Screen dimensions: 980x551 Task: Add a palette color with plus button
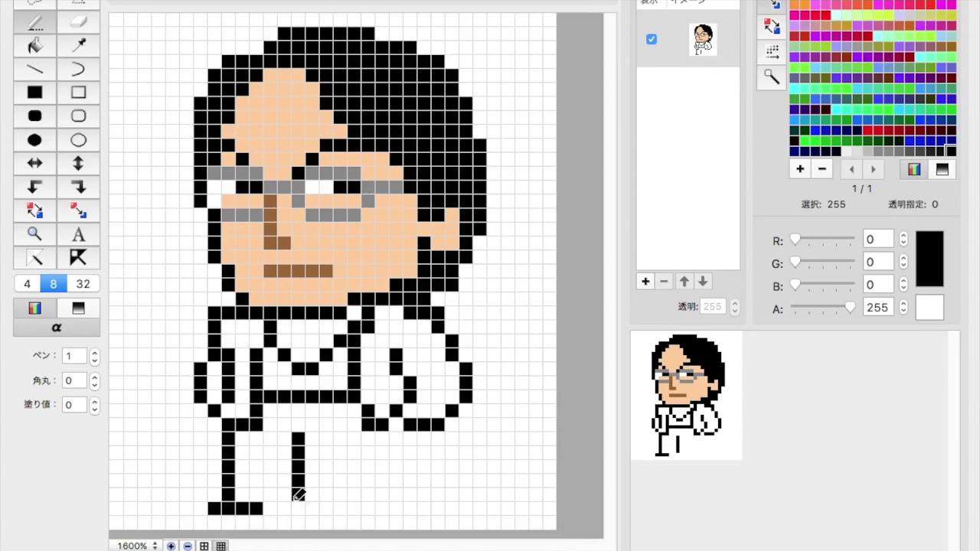coord(800,169)
